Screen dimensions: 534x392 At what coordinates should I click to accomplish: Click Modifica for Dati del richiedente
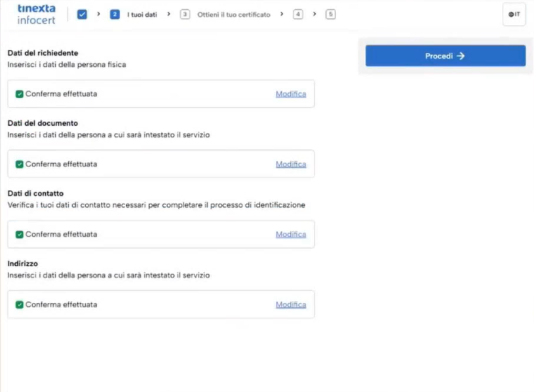pyautogui.click(x=290, y=94)
